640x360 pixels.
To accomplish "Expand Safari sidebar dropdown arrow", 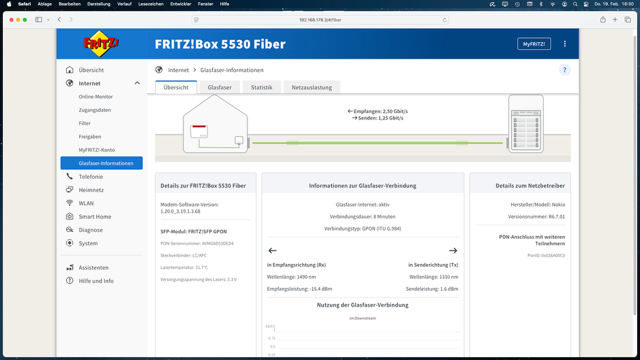I will pyautogui.click(x=48, y=20).
